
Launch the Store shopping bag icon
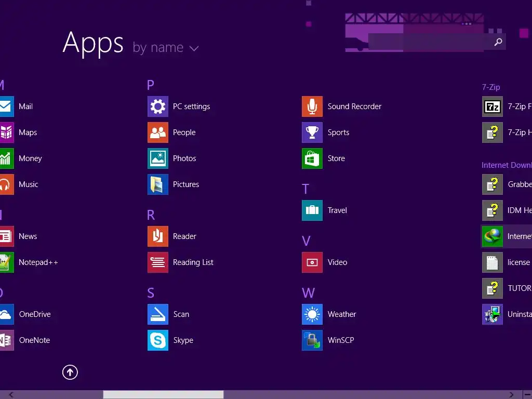[312, 158]
